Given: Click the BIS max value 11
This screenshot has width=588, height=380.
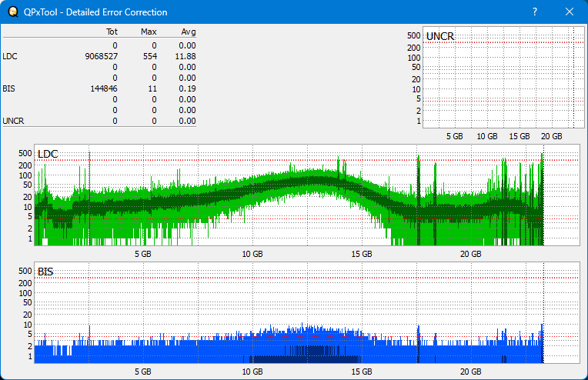Looking at the screenshot, I should (x=152, y=88).
